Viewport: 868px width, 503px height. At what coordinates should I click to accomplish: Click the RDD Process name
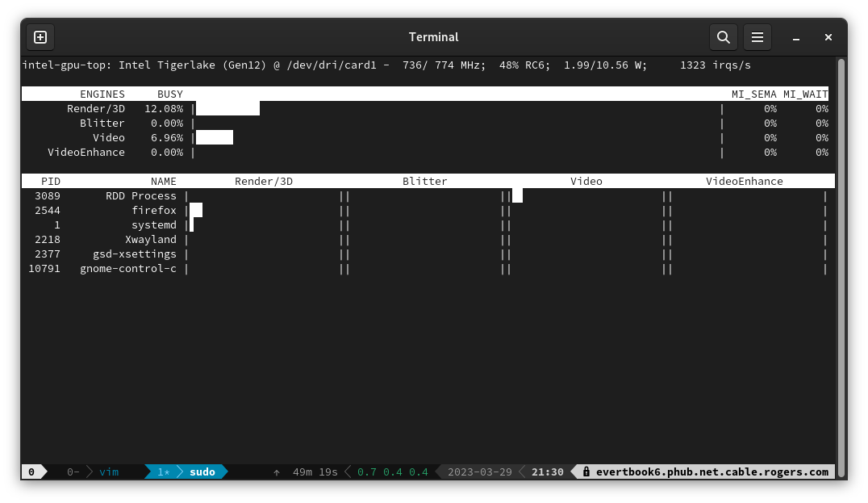[141, 195]
